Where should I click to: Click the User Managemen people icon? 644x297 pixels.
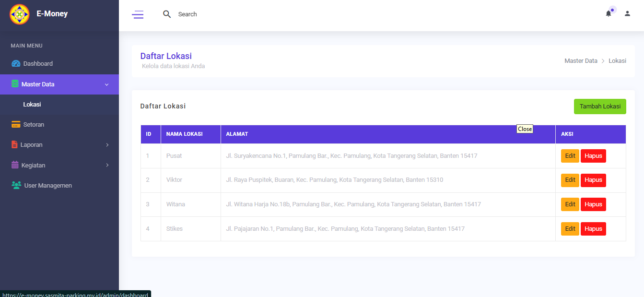tap(16, 186)
